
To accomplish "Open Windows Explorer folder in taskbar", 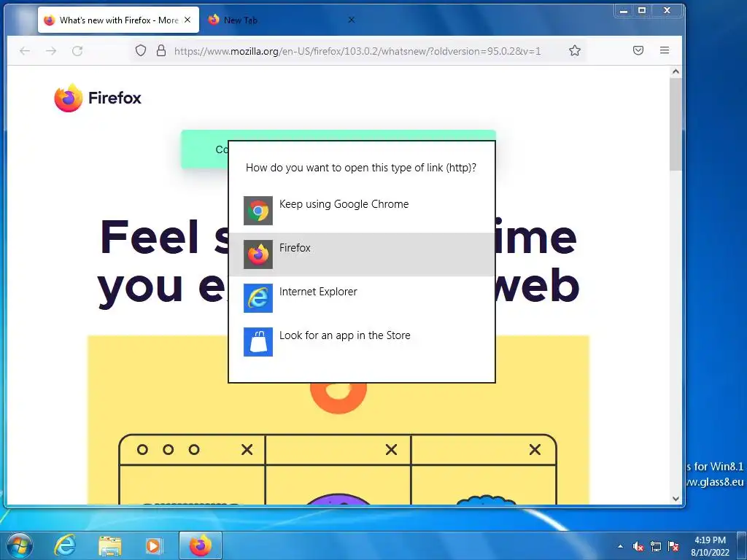I will coord(109,545).
